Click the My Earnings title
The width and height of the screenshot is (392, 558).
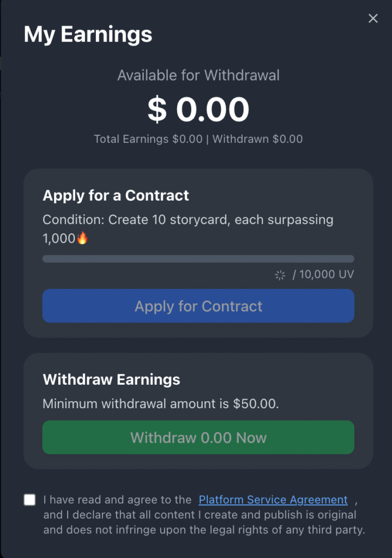(x=88, y=34)
